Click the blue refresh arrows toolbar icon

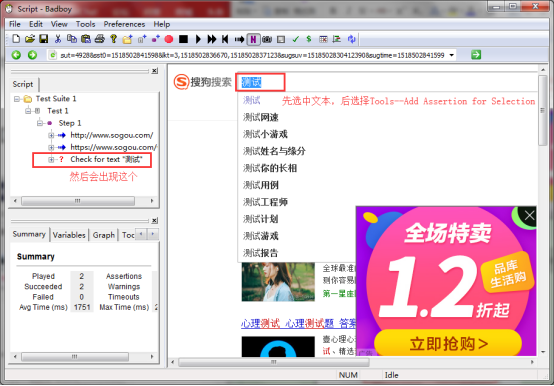(x=351, y=39)
